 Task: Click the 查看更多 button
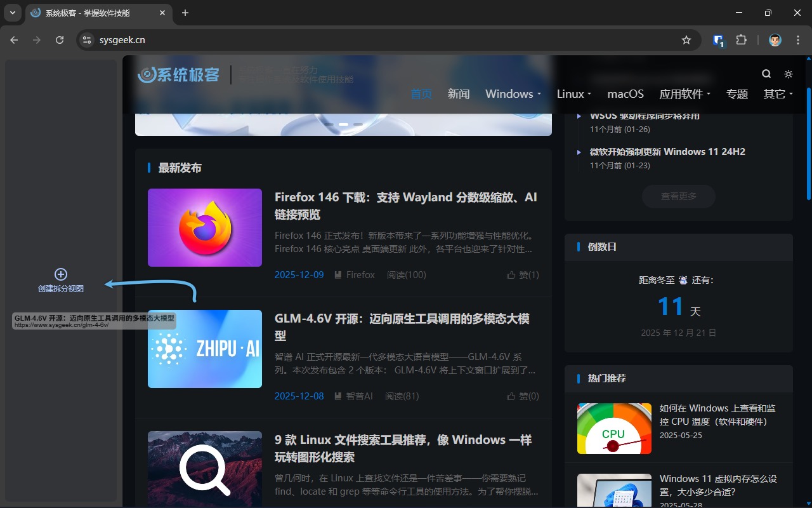click(x=678, y=196)
